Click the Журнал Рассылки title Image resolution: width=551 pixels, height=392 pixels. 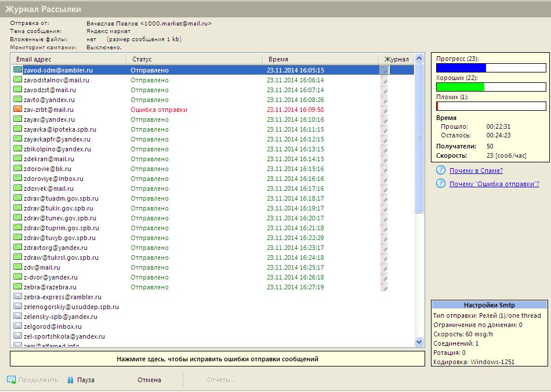(43, 9)
